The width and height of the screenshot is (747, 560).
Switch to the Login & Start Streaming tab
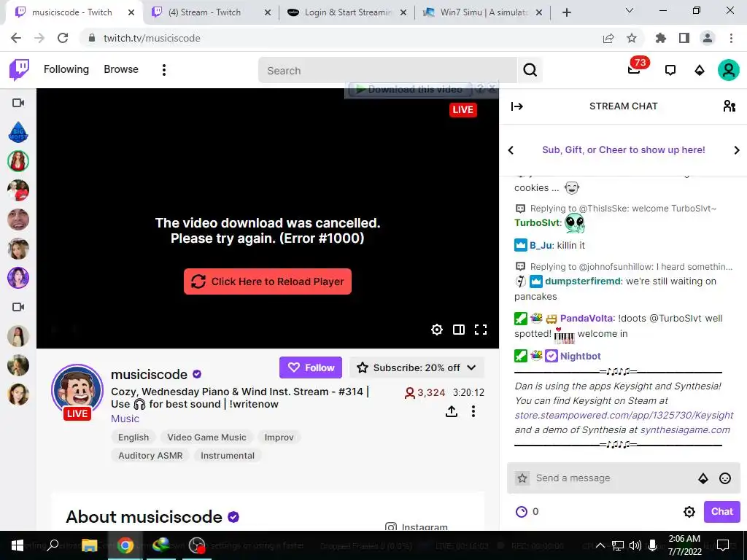(347, 12)
